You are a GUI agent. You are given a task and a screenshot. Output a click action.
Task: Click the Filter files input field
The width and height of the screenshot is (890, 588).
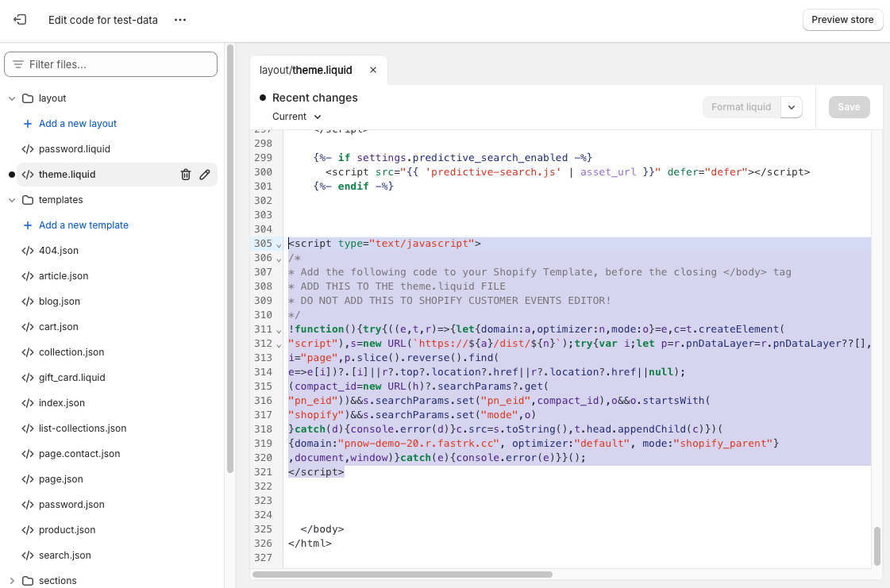tap(110, 65)
